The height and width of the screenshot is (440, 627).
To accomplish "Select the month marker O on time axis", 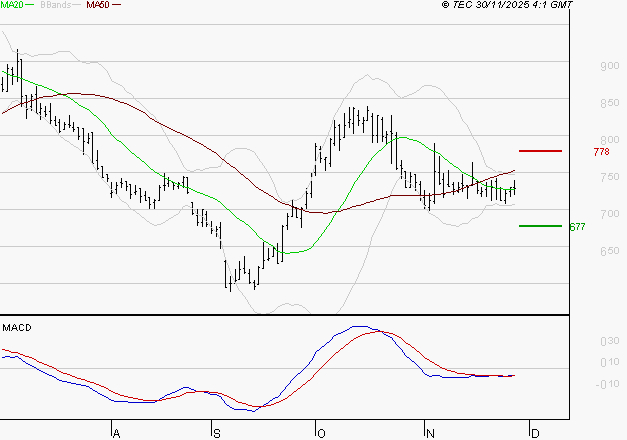I will [321, 433].
